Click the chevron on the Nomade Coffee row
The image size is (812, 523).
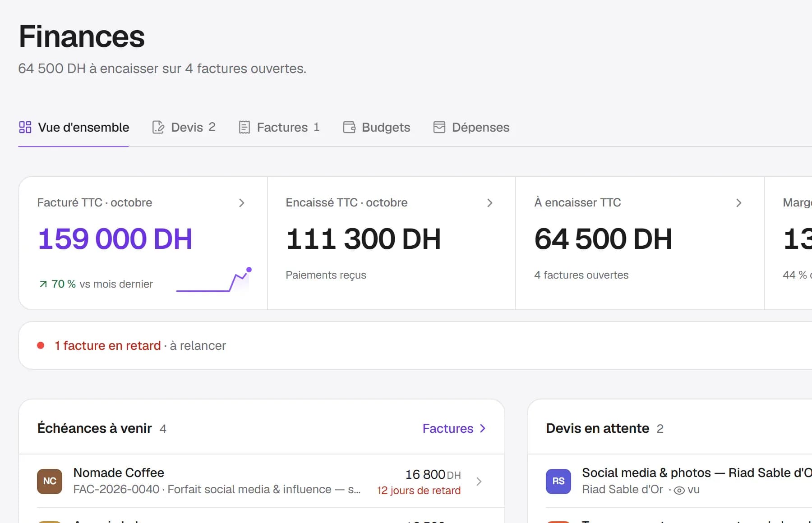pyautogui.click(x=479, y=482)
